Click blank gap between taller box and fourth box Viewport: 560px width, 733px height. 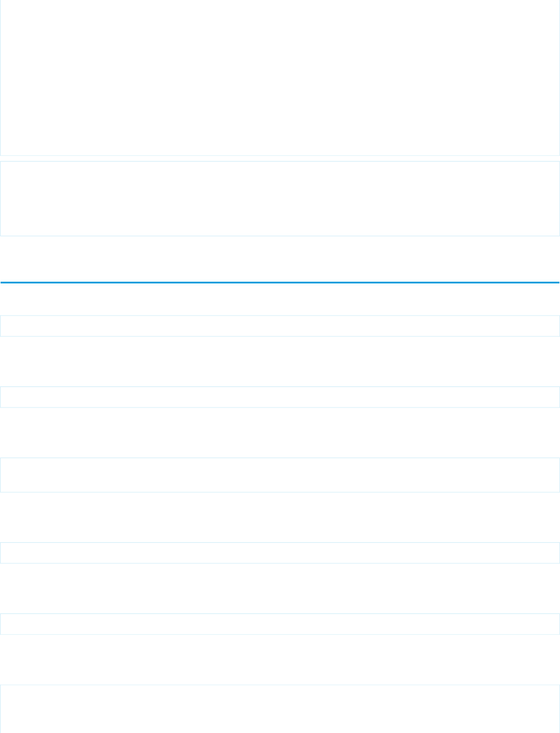tap(280, 517)
